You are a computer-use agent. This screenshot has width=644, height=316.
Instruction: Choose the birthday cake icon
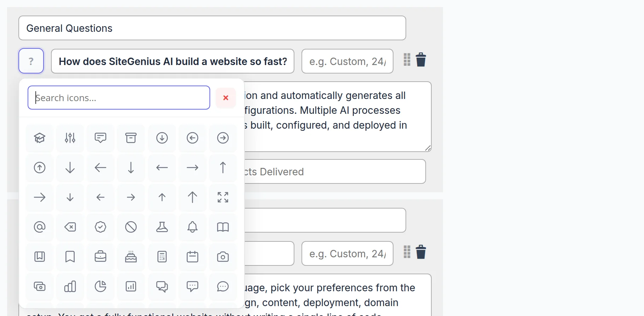tap(131, 257)
